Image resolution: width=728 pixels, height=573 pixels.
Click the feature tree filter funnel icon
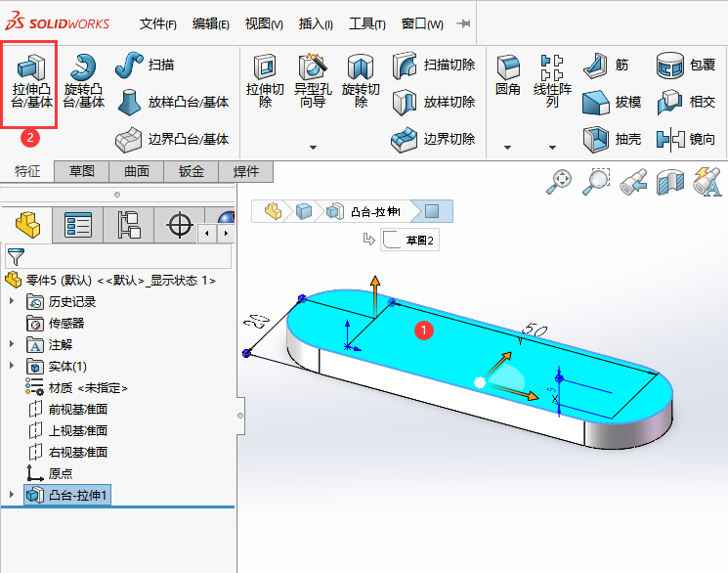(16, 256)
